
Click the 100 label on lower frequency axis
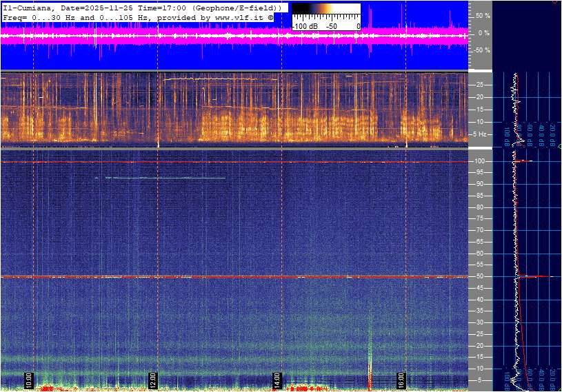479,161
